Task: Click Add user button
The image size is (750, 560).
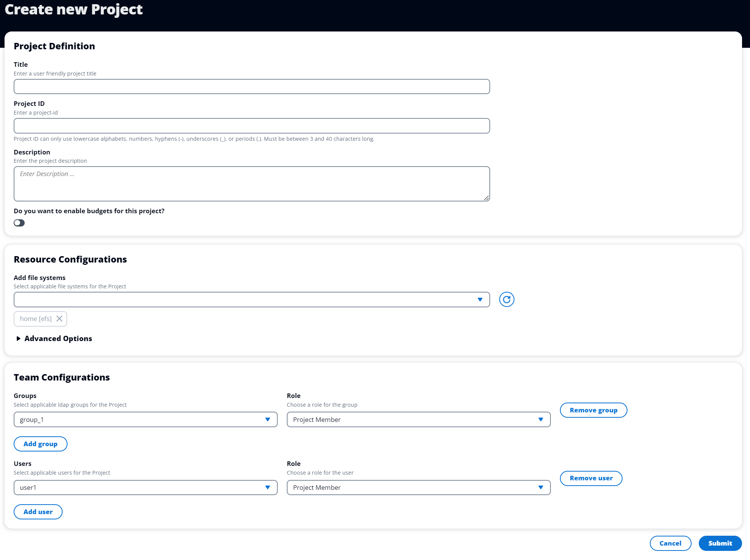Action: point(38,511)
